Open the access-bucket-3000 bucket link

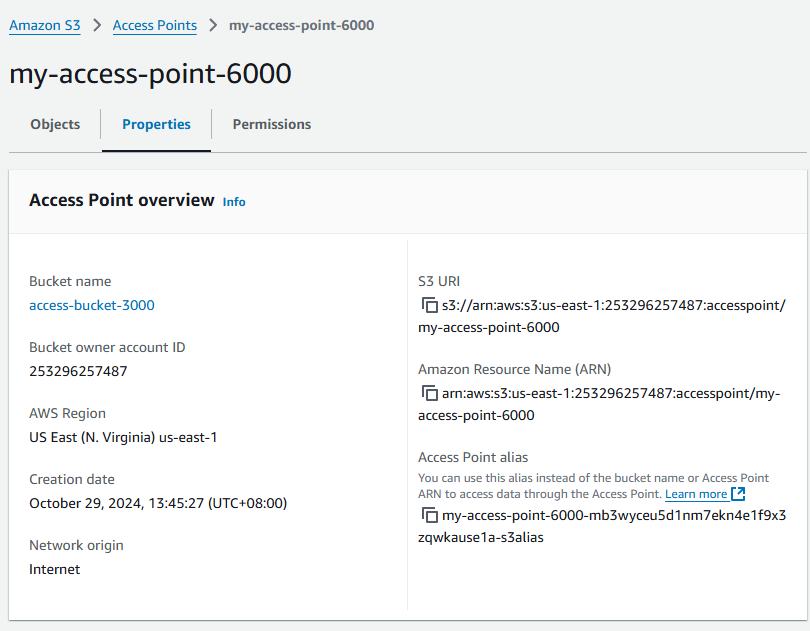click(92, 305)
